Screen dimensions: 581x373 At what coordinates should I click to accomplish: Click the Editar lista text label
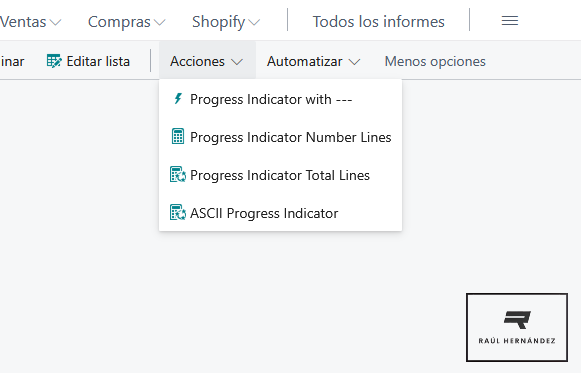[98, 61]
